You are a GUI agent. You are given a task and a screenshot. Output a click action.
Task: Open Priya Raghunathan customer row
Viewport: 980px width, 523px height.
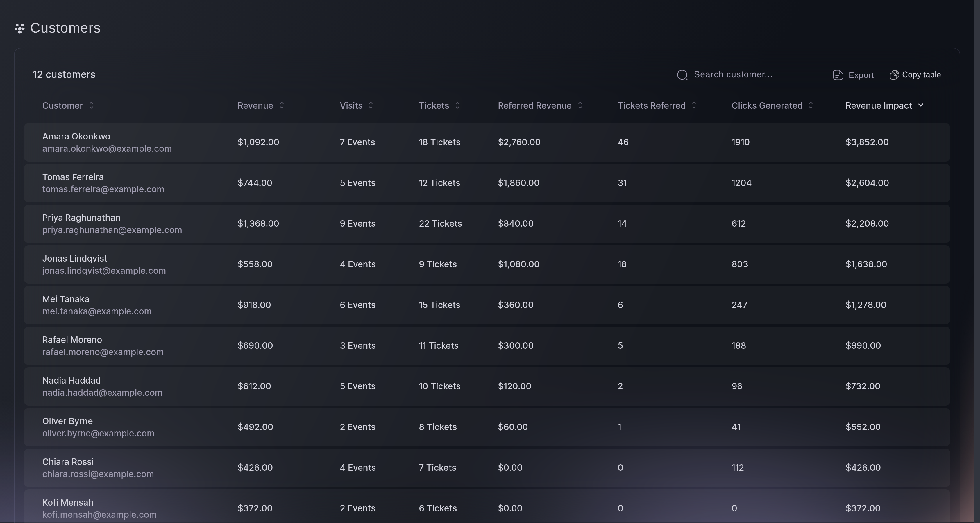click(x=487, y=224)
